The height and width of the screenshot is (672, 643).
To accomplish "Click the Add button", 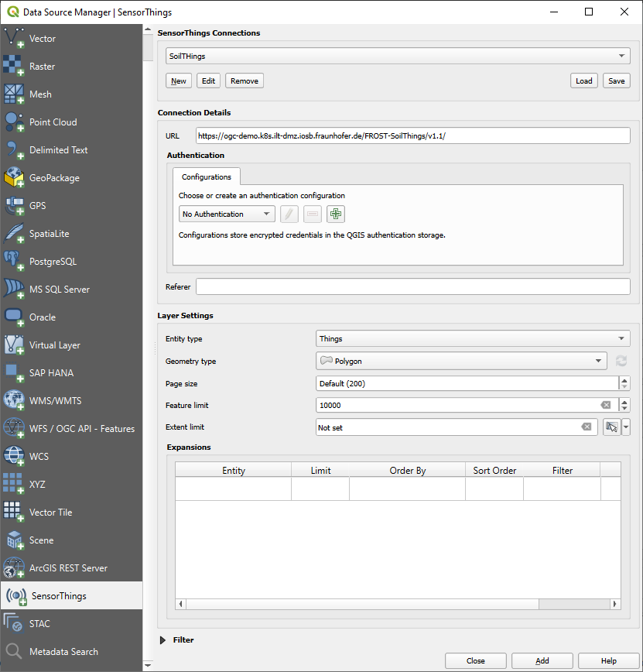I will point(542,660).
